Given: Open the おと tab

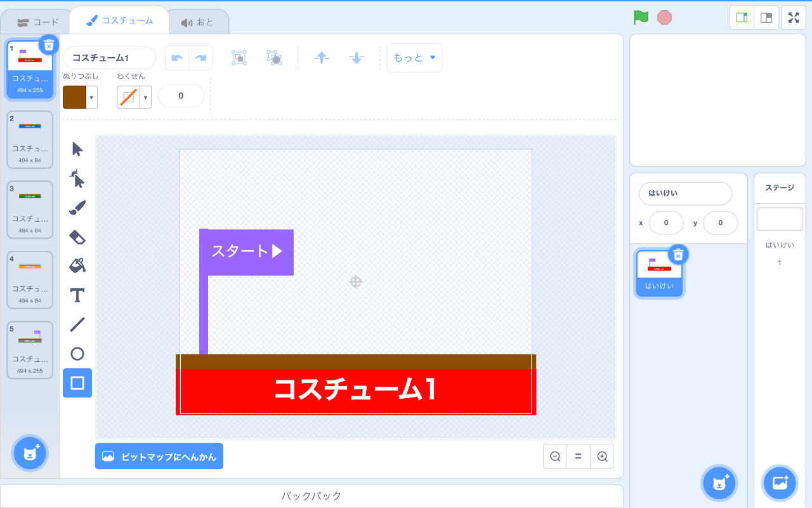Looking at the screenshot, I should tap(199, 20).
